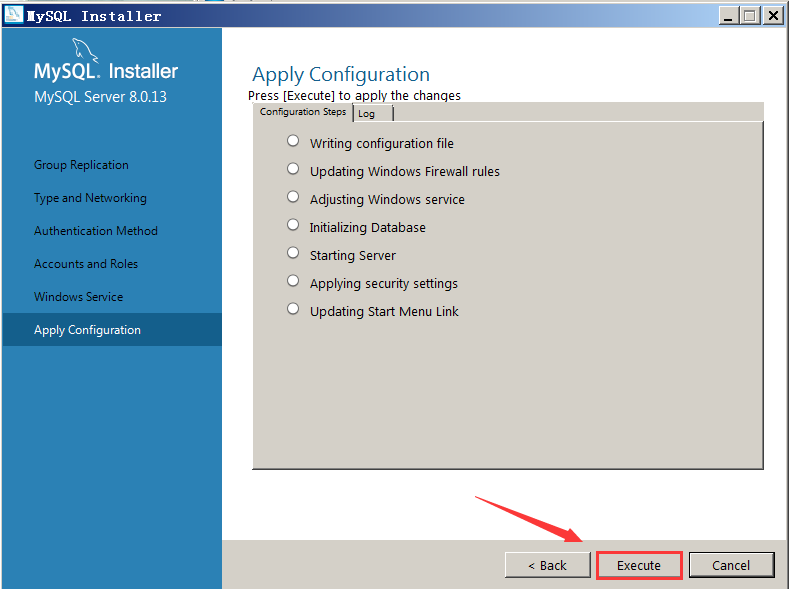Cancel the MySQL configuration

(x=731, y=565)
